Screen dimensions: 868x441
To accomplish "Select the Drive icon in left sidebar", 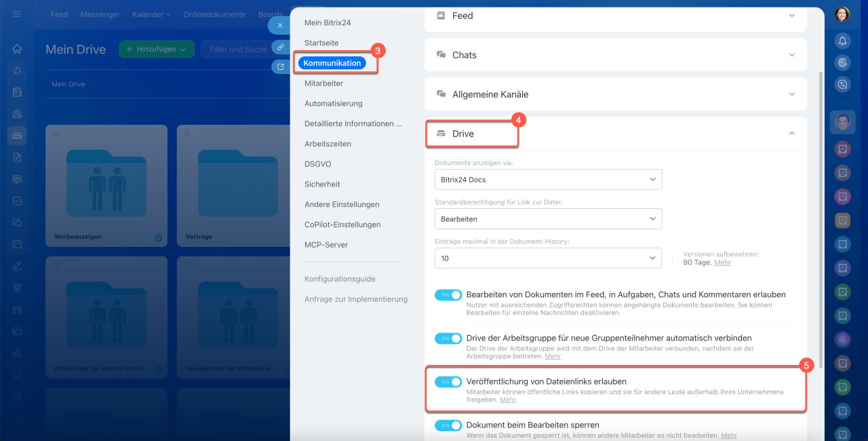I will (x=17, y=136).
